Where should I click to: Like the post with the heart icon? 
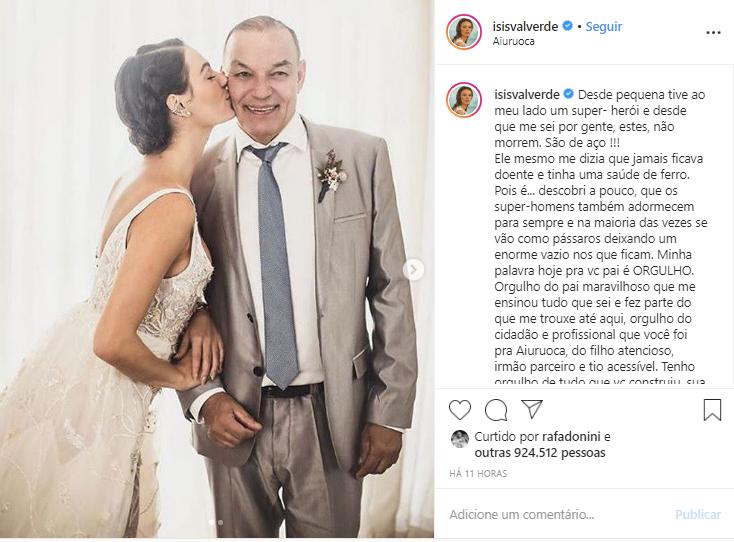460,410
